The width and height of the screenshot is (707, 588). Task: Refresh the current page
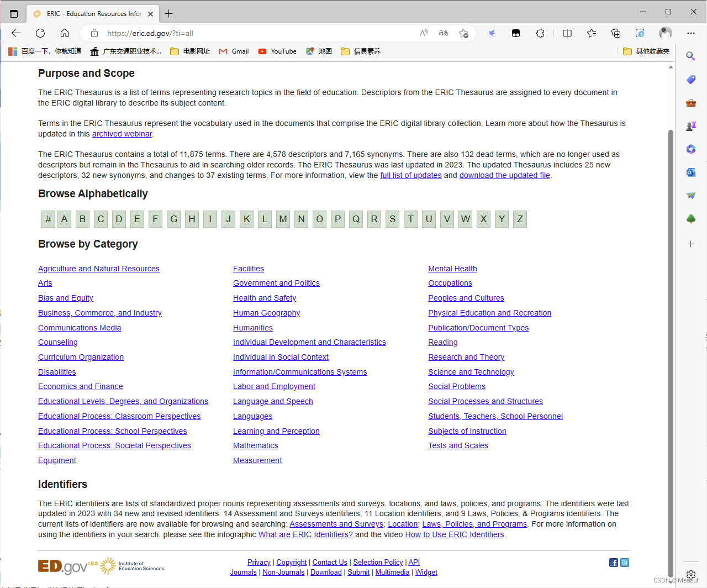pos(40,33)
